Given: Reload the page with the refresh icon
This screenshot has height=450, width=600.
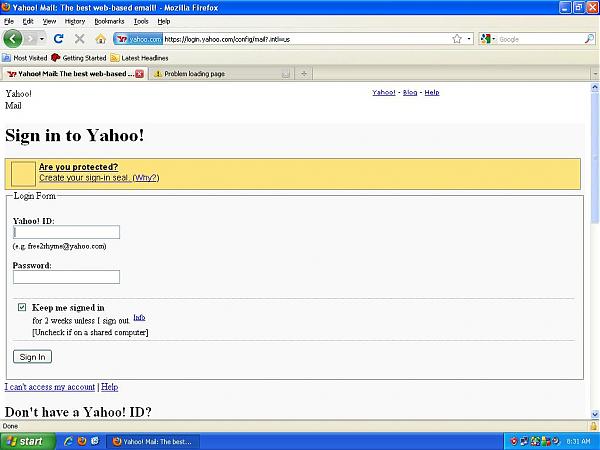Looking at the screenshot, I should click(59, 39).
